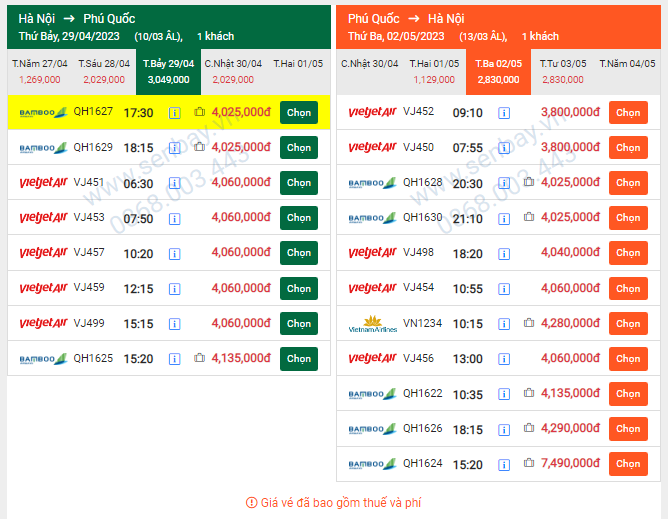Choose Vietjet flight VJ453 at 07:50

[x=299, y=218]
